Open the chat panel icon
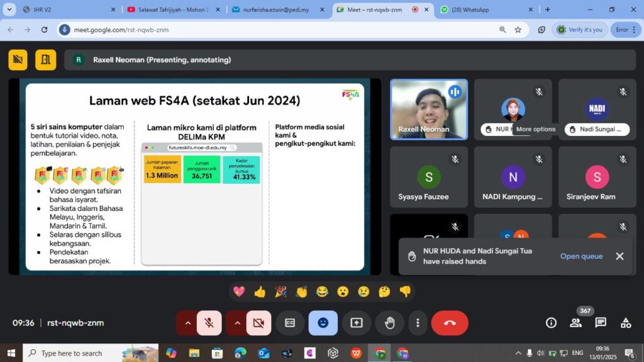 [x=601, y=323]
